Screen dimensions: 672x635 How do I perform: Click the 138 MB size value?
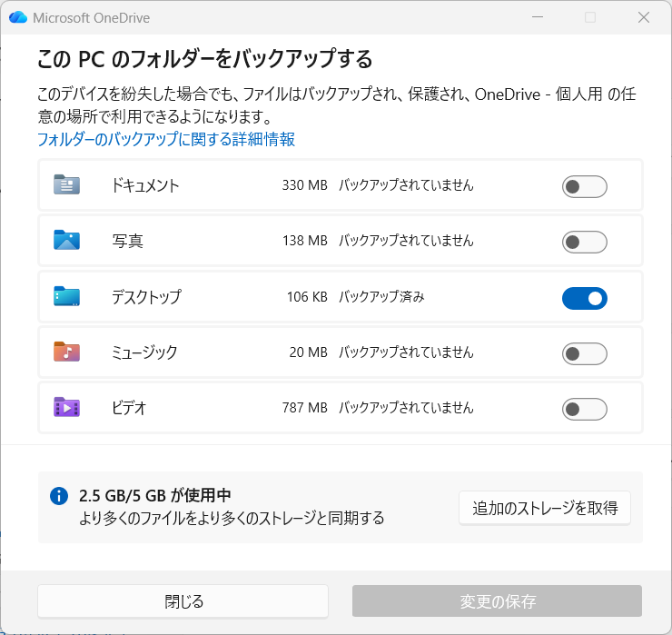(305, 241)
